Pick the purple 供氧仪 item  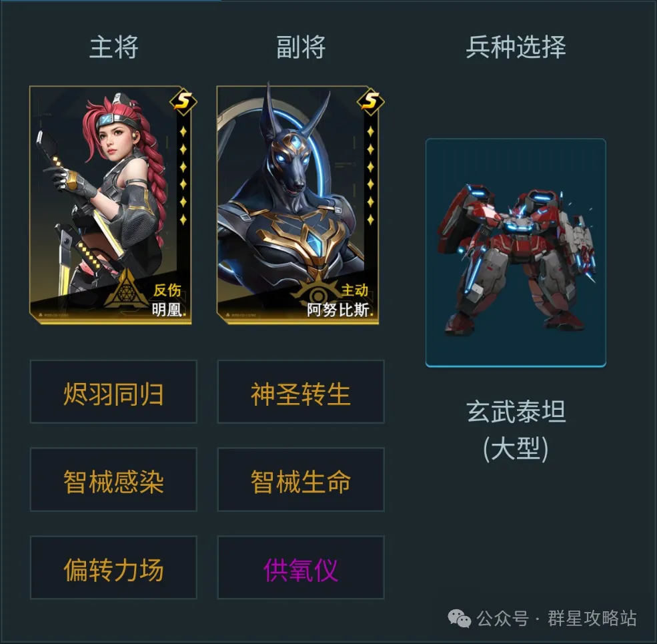click(301, 567)
